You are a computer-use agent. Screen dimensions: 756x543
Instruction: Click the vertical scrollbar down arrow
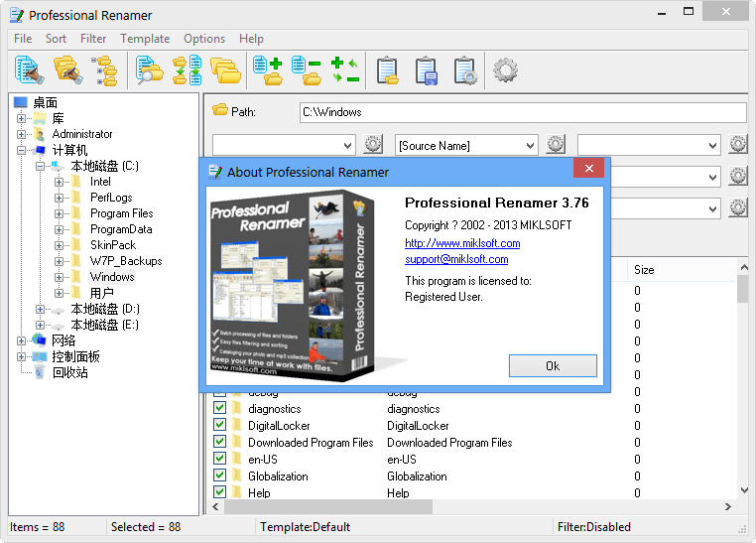[743, 490]
